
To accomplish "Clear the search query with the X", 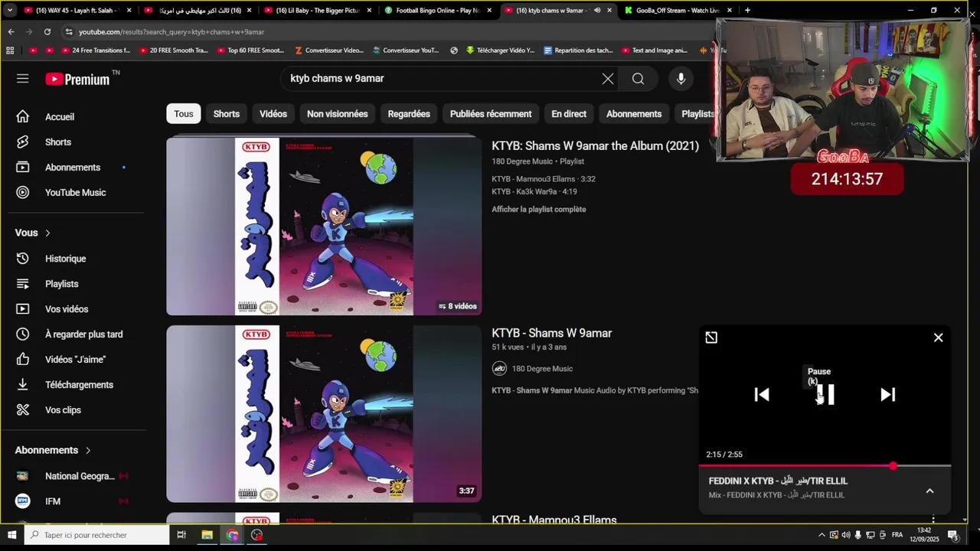I will pos(608,79).
